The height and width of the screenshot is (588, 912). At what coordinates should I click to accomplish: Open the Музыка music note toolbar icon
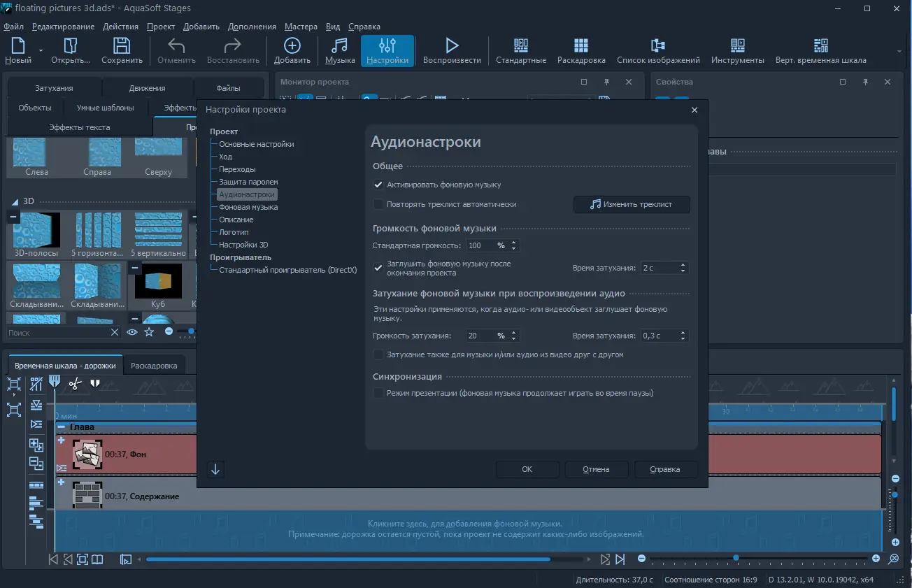pyautogui.click(x=340, y=46)
